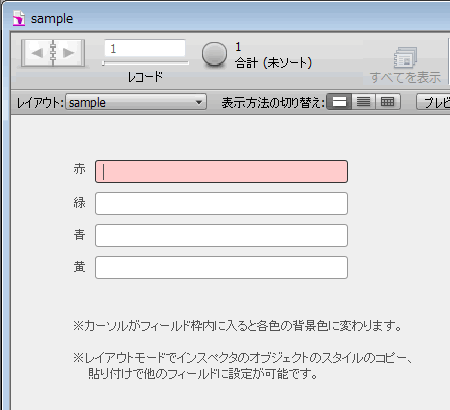Click the 合計 (未ソート) status text
Screen dimensions: 450x410
click(x=273, y=63)
